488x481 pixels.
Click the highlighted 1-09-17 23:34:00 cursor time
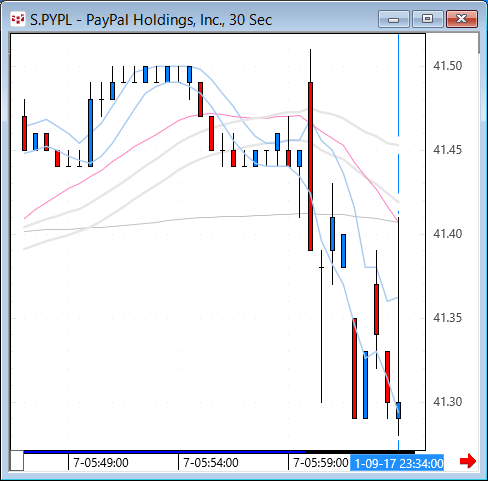coord(397,463)
